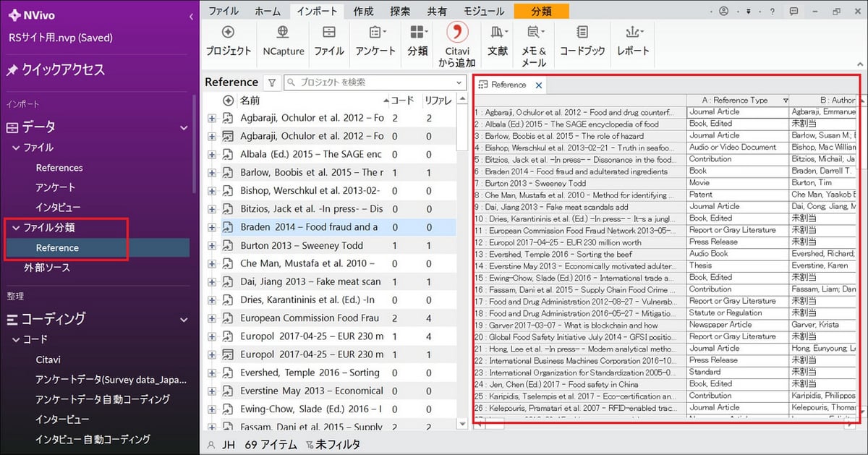The height and width of the screenshot is (455, 868).
Task: Expand the Albala (Ed.) 2015 row
Action: [212, 154]
